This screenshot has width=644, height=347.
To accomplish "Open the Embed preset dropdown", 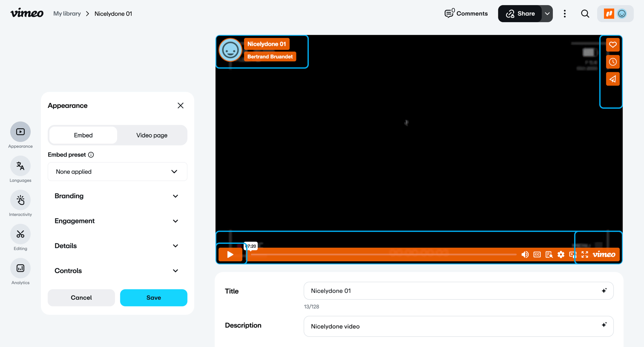I will coord(117,171).
